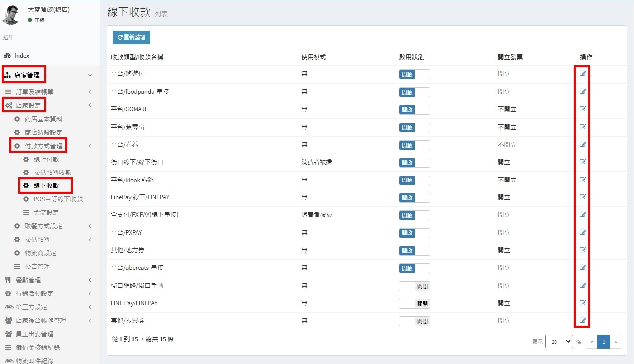Viewport: 634px width, 364px height.
Task: Edit the 其他/振興券 payment row
Action: click(582, 321)
